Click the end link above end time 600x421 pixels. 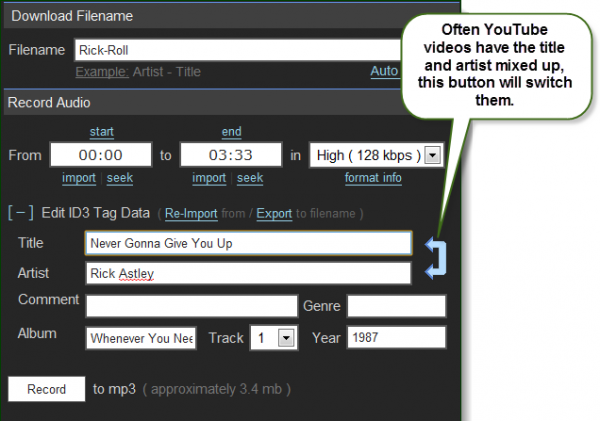232,132
